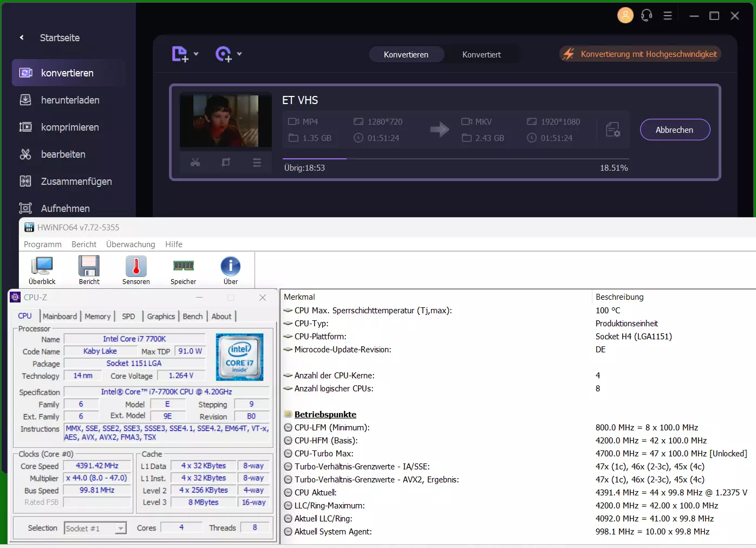Select the CPU-Plattform row
The image size is (756, 548).
tap(518, 337)
